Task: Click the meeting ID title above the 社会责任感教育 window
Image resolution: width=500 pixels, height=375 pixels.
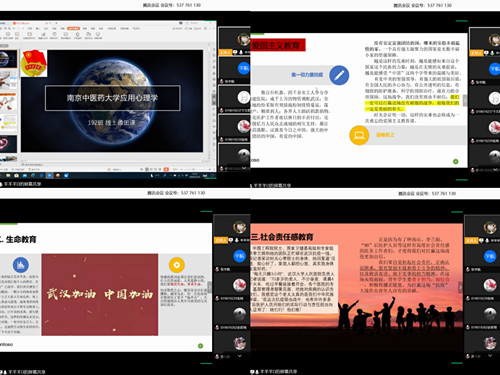Action: pos(427,193)
